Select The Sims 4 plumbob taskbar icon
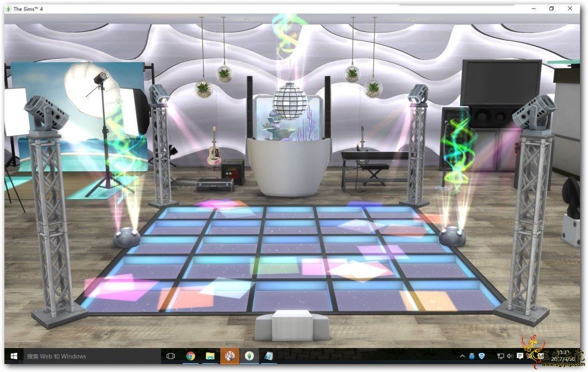The height and width of the screenshot is (372, 588). pos(249,356)
